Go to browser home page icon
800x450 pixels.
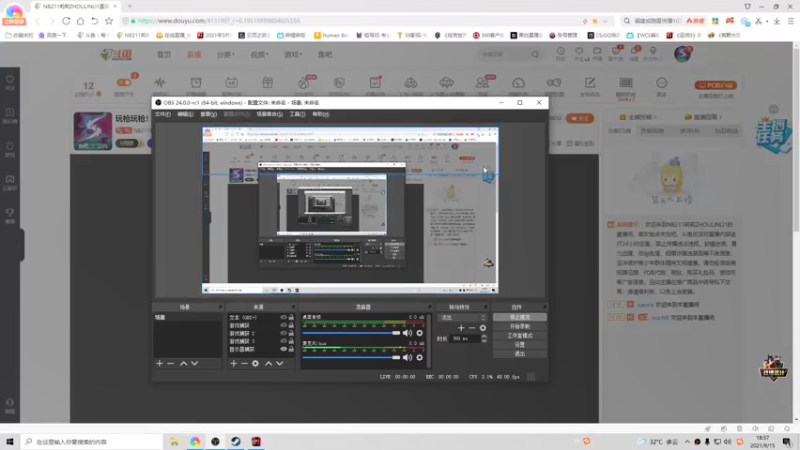[x=80, y=21]
